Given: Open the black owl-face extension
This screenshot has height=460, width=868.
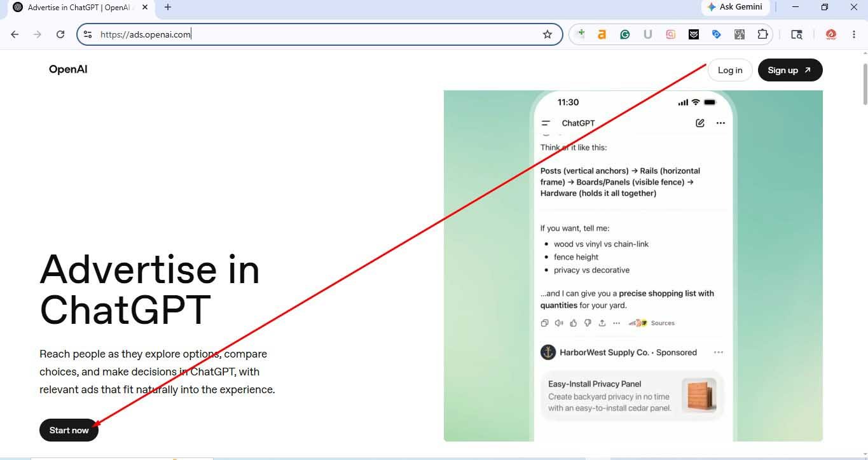Looking at the screenshot, I should click(694, 34).
